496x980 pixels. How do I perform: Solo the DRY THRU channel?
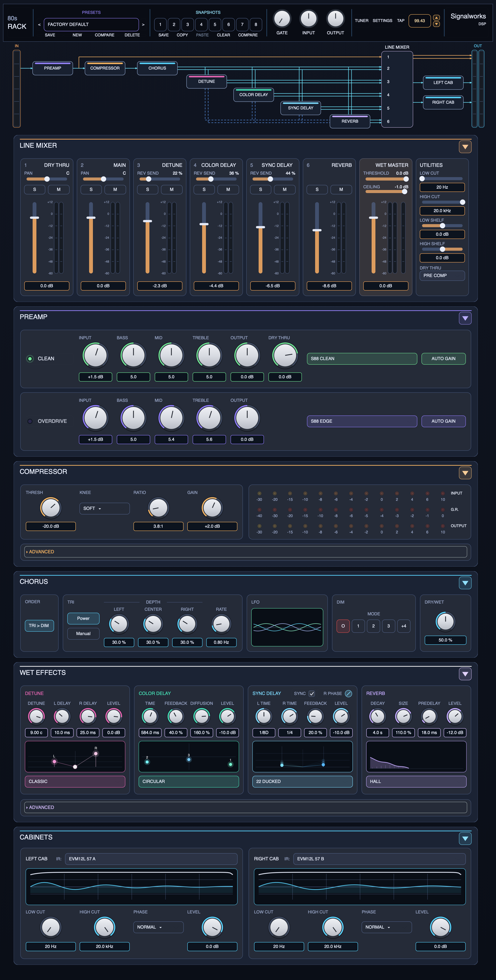coord(35,189)
